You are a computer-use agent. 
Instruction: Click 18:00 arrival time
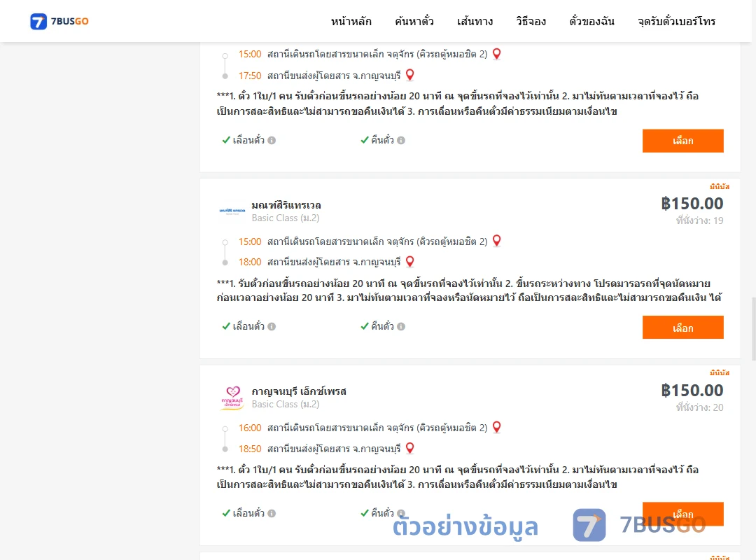250,262
